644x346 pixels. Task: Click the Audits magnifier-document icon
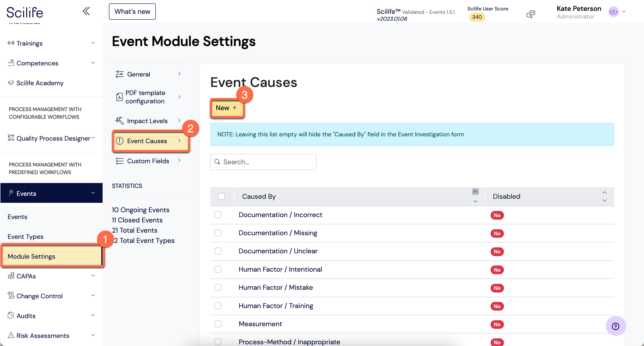click(11, 315)
